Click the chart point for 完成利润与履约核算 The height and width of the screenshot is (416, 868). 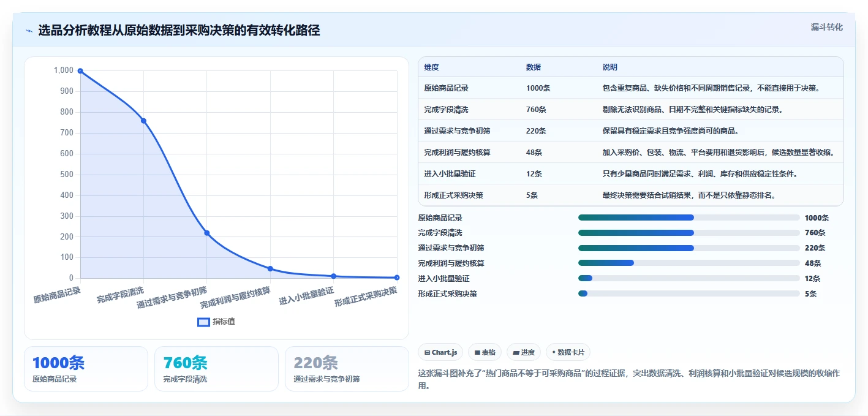(270, 268)
